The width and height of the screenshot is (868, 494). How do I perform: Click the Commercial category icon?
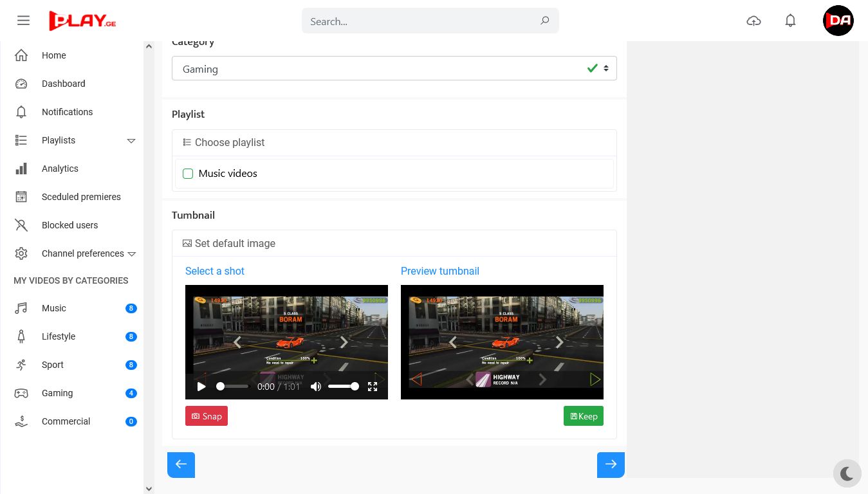21,421
